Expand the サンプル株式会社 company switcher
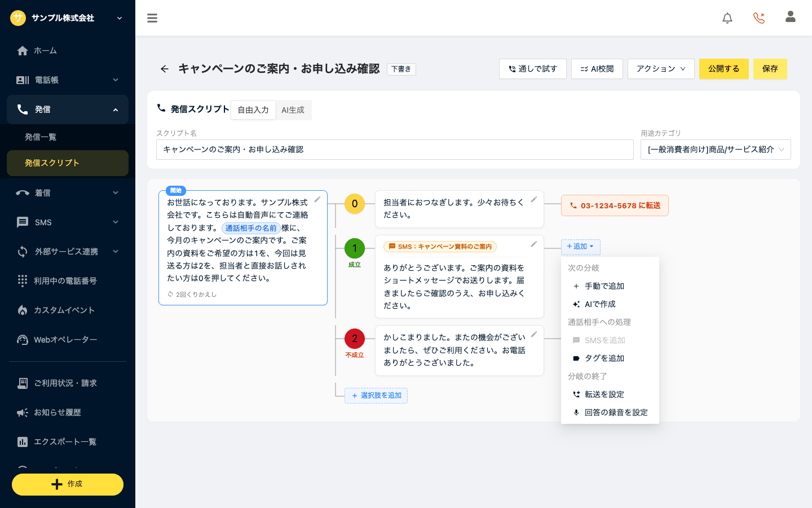The image size is (812, 508). pos(68,18)
